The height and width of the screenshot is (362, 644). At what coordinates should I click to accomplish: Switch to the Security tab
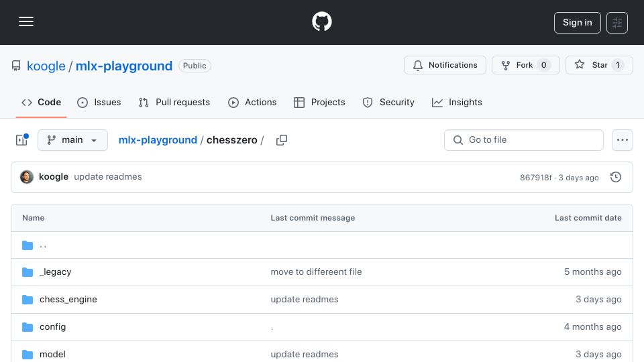pos(388,102)
